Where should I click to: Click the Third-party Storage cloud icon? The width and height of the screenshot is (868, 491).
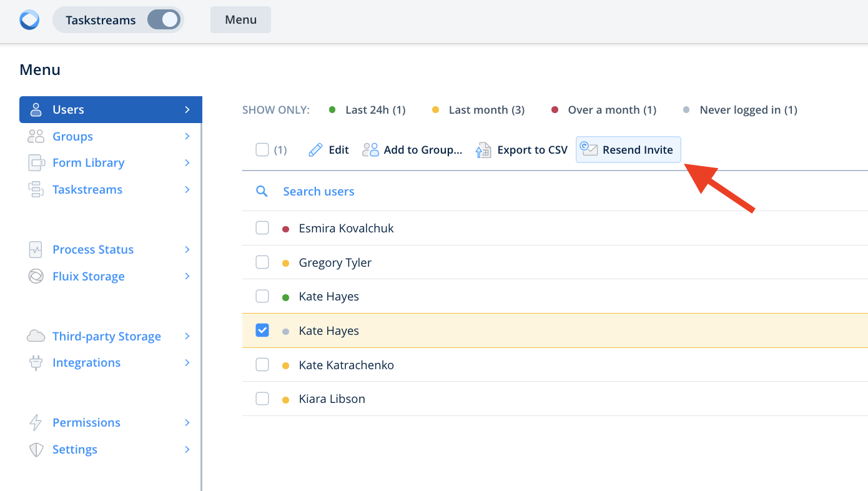click(36, 337)
